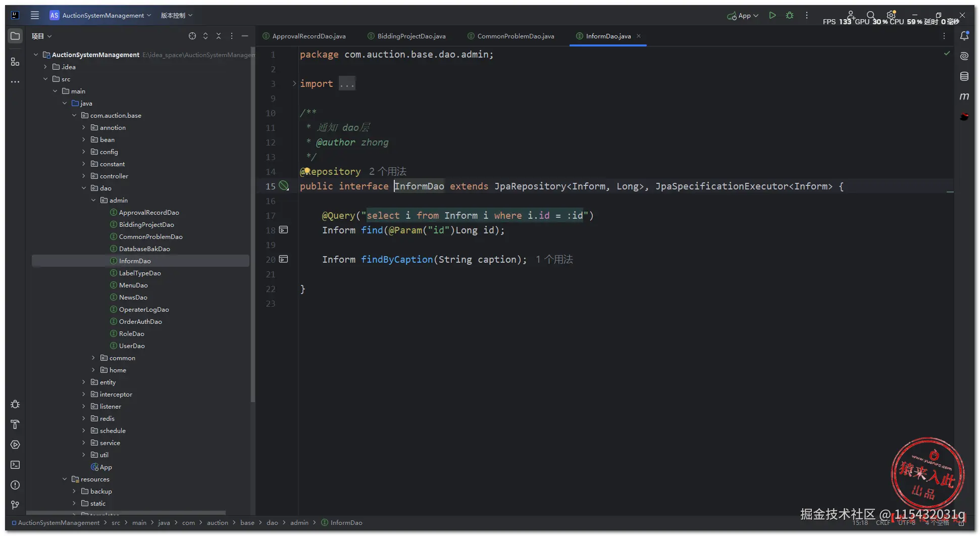980x536 pixels.
Task: Open the Build tool window hammer icon
Action: pos(15,424)
